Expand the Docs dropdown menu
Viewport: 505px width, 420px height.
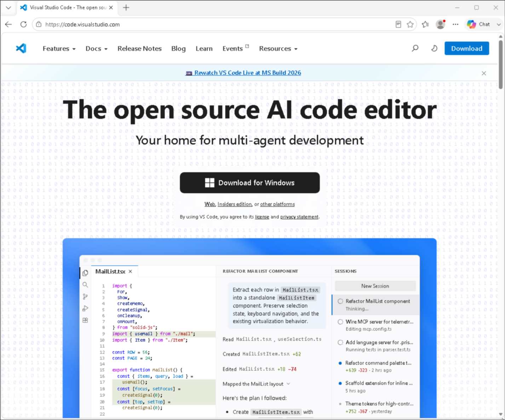(97, 48)
